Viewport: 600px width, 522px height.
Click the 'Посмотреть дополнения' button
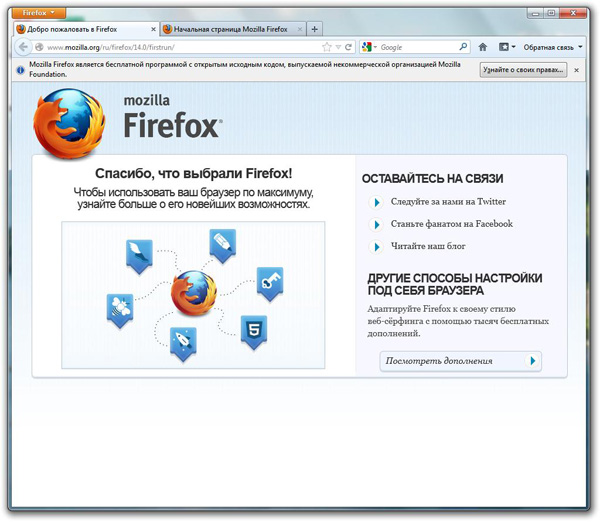tap(460, 361)
